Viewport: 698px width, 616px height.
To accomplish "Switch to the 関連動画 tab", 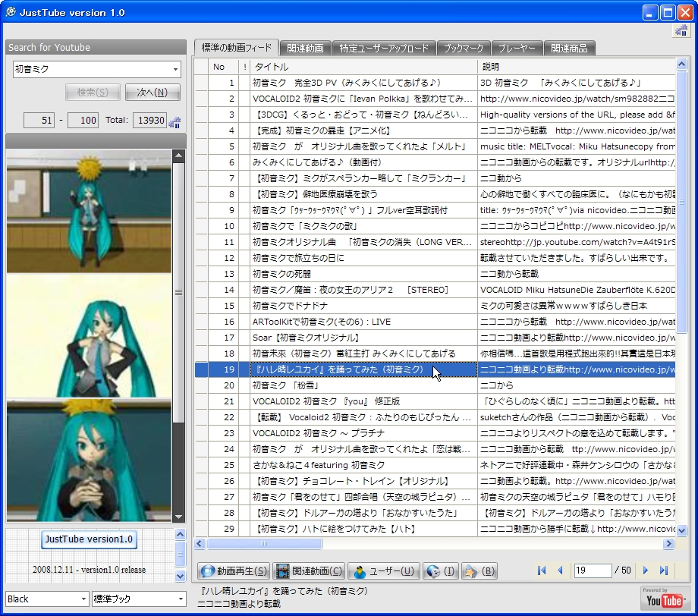I will (305, 48).
